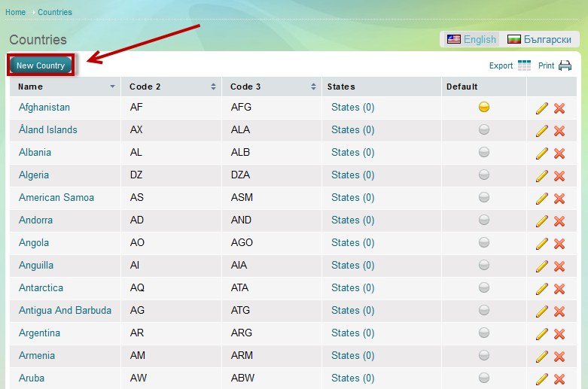Sort the table by Code 3 column

click(313, 87)
